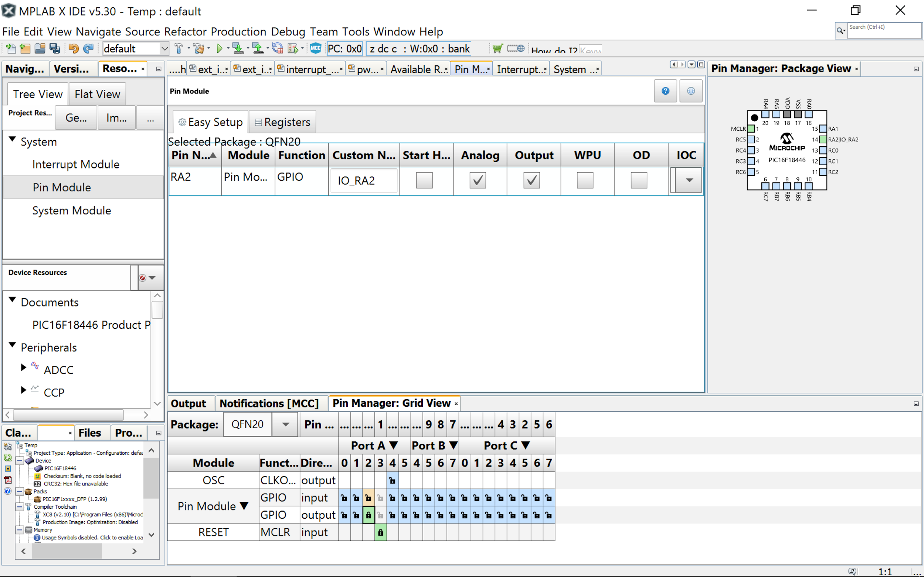The height and width of the screenshot is (577, 924).
Task: Expand the ADCC peripheral node
Action: [x=24, y=368]
